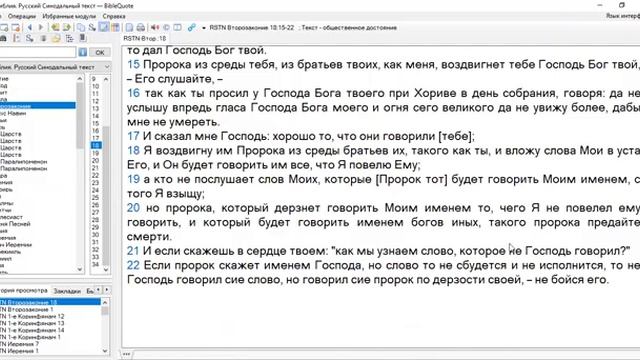Click the book list scroll-up arrow

coord(80,79)
